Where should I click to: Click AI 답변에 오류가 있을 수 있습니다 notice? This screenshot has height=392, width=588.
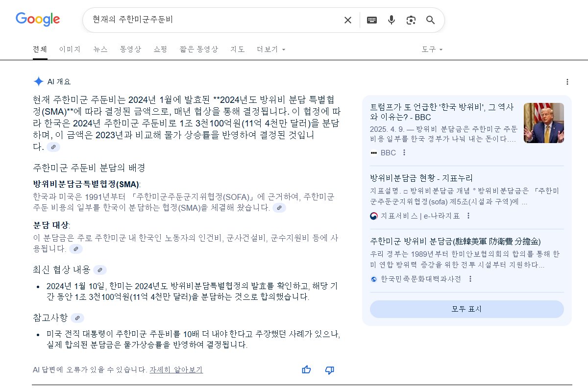pos(90,370)
